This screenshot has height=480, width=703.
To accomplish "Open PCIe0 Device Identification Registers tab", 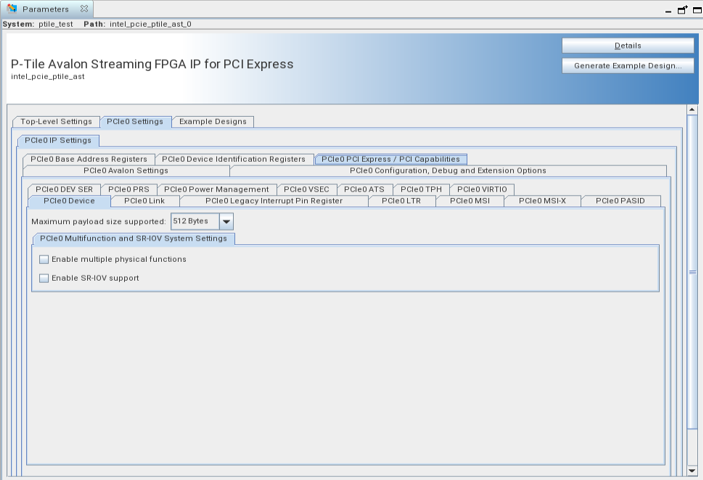I will tap(234, 159).
